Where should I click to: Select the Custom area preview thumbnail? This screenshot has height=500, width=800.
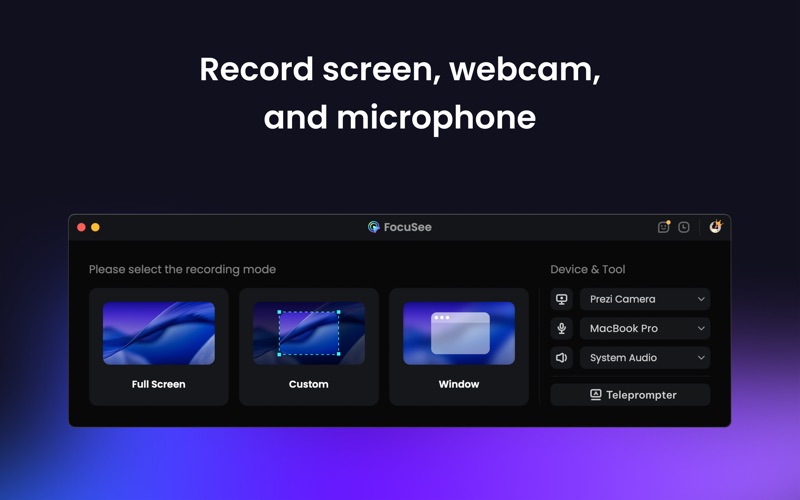point(309,334)
